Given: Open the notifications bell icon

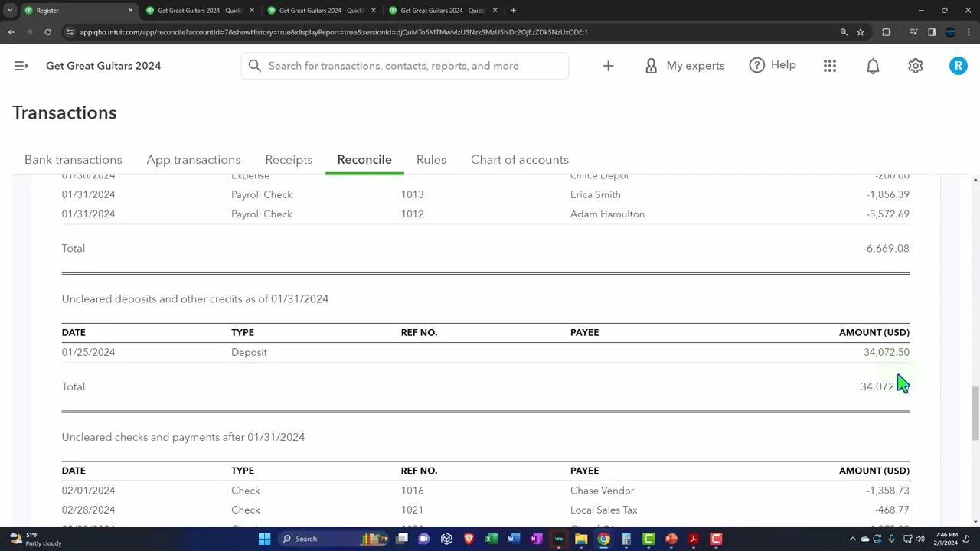Looking at the screenshot, I should coord(873,65).
